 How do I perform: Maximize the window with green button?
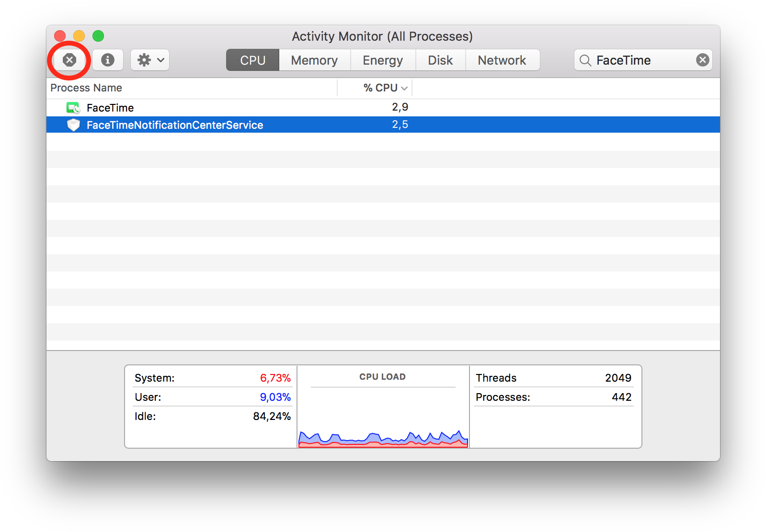pos(98,36)
